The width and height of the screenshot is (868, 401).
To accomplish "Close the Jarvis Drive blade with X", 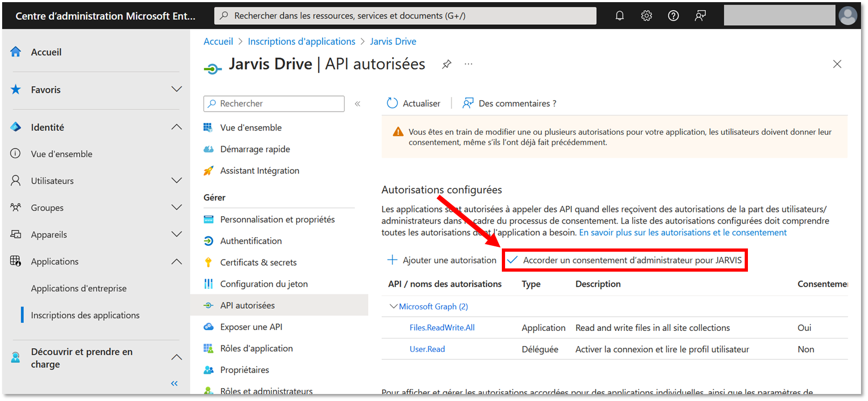I will pyautogui.click(x=837, y=64).
